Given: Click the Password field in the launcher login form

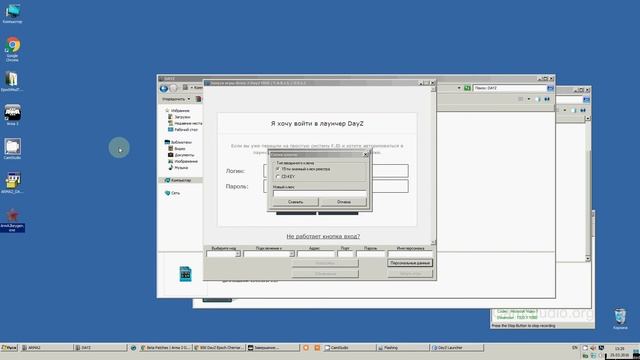Looking at the screenshot, I should [390, 186].
